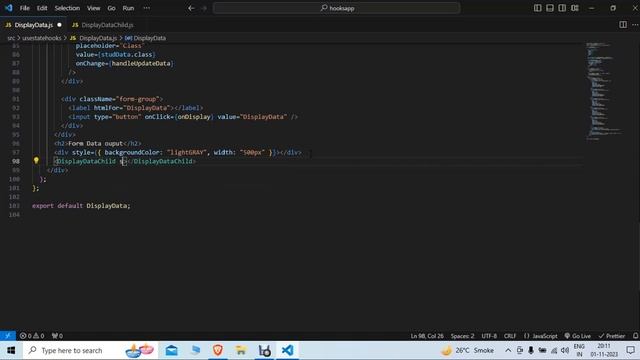Click the unsaved dot on DisplayData.js tab
Screen dimensions: 640x360
60,25
